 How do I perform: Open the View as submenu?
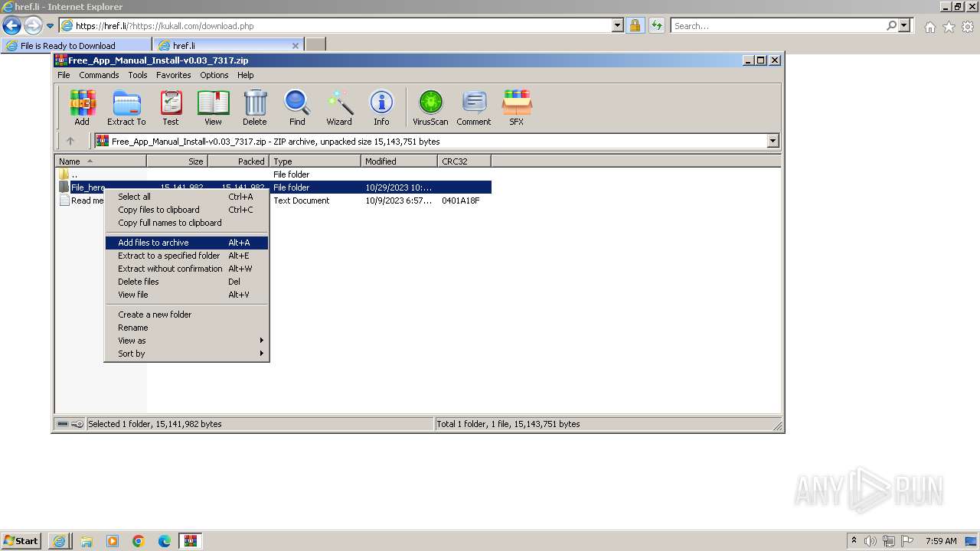point(187,341)
